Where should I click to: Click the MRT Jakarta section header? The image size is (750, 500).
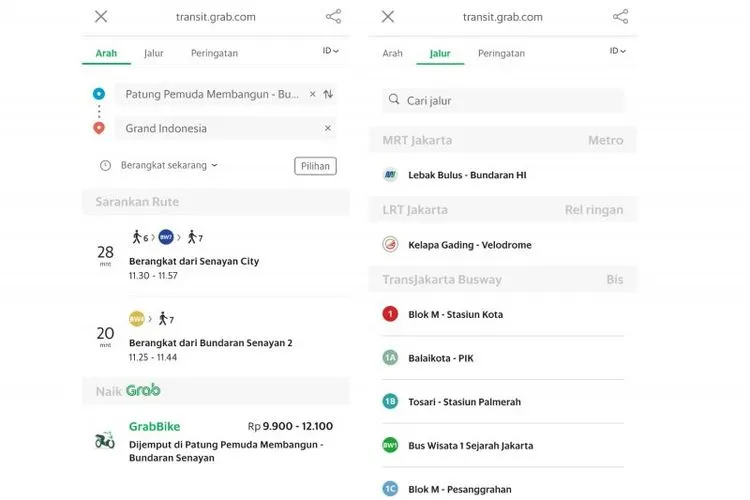tap(503, 140)
